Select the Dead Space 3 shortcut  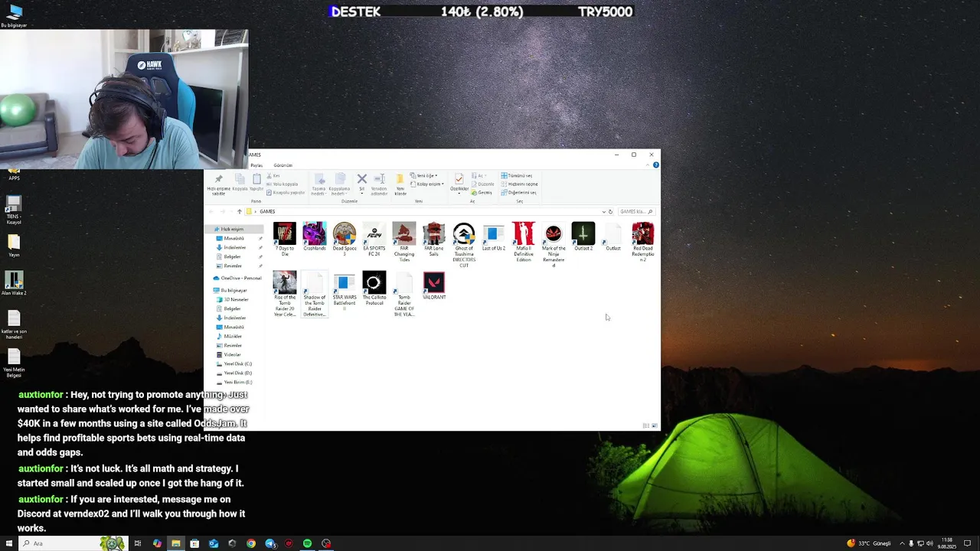345,238
